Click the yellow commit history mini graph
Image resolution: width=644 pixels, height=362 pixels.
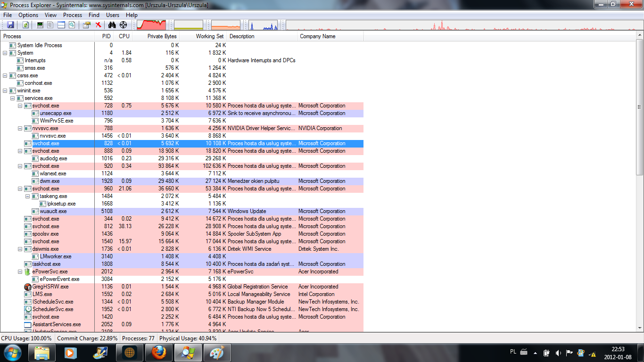point(189,25)
